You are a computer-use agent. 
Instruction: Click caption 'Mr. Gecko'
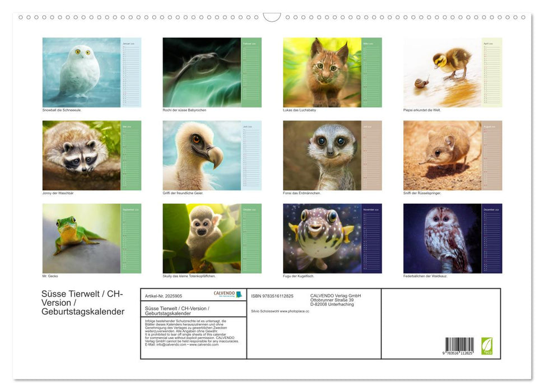coord(50,276)
